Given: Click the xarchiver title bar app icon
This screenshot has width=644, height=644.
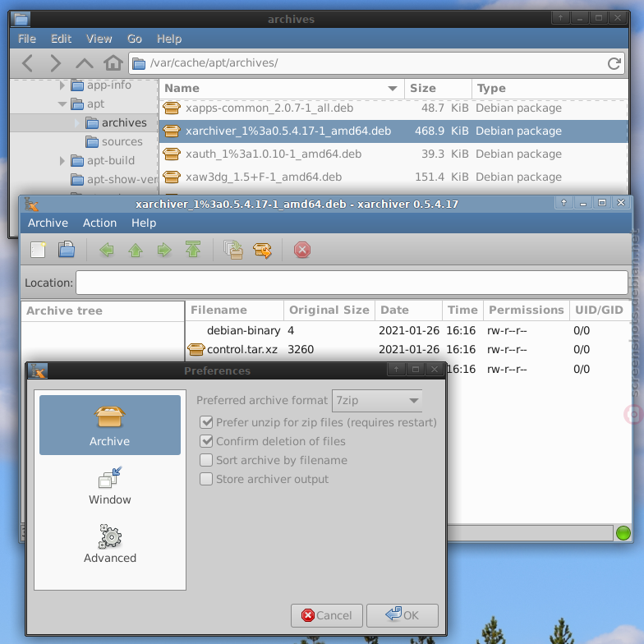Looking at the screenshot, I should (31, 204).
